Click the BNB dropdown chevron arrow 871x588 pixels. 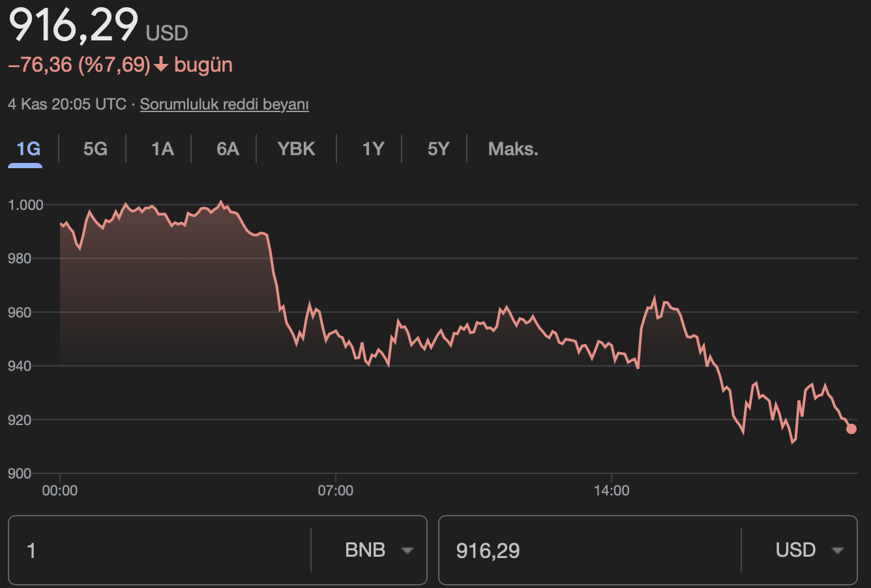click(x=407, y=551)
